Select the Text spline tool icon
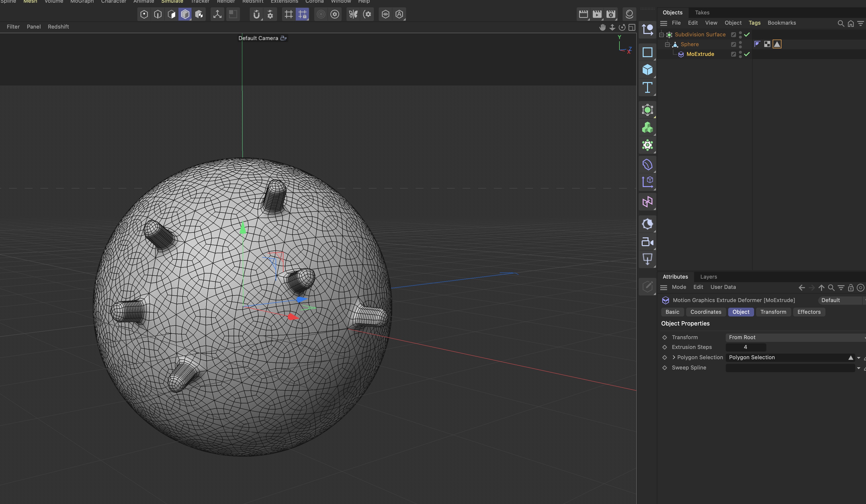This screenshot has height=504, width=866. tap(648, 88)
